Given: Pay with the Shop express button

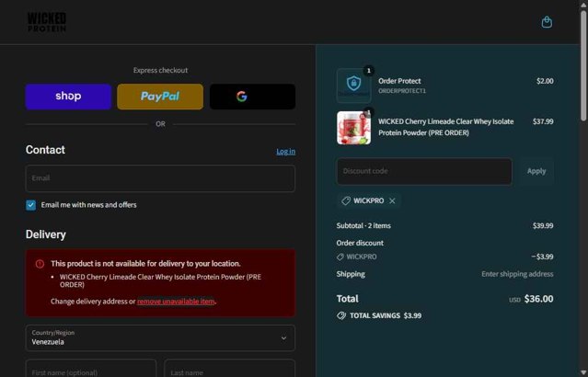Looking at the screenshot, I should [x=68, y=97].
